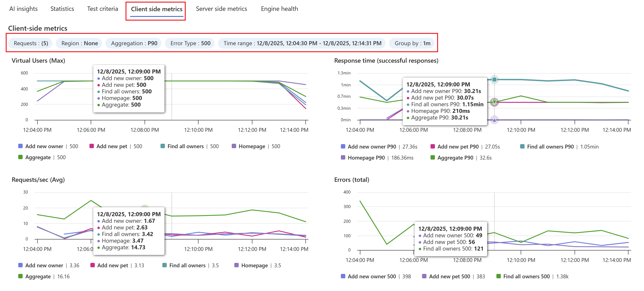This screenshot has width=644, height=291.
Task: Open the Time range filter
Action: pos(302,43)
